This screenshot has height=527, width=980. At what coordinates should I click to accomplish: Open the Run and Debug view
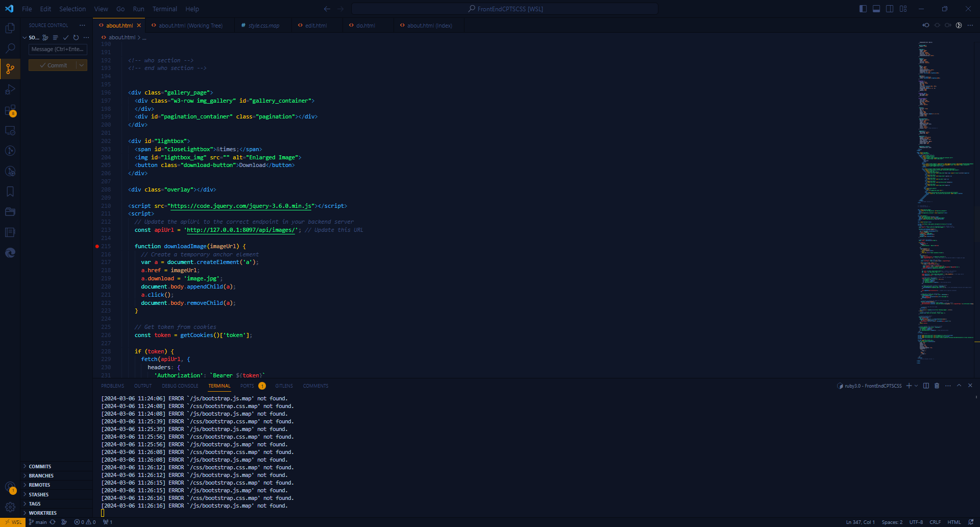(10, 89)
